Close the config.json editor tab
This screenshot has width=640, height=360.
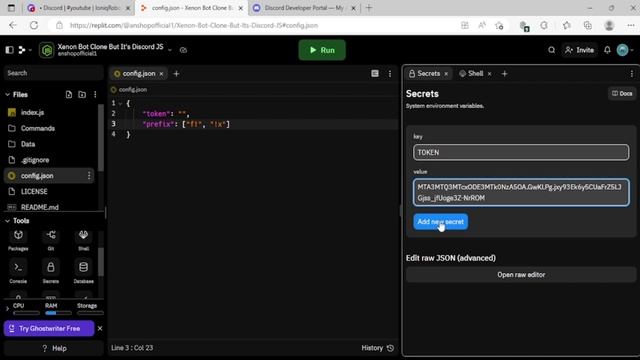tap(162, 74)
